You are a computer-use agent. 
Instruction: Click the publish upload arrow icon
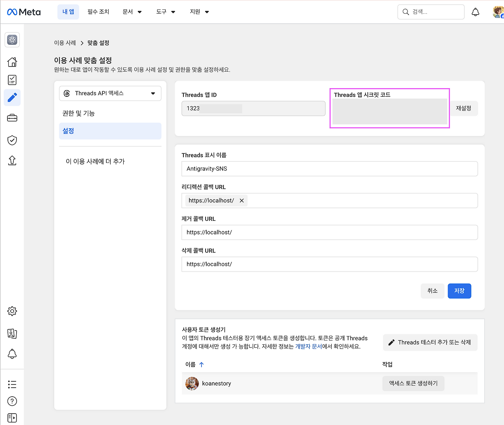pyautogui.click(x=12, y=161)
